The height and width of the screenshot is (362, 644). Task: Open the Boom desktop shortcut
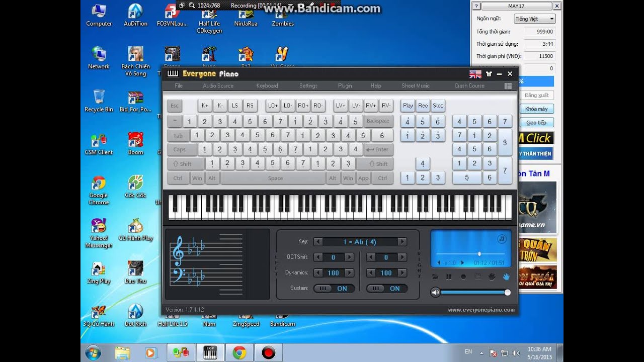(135, 143)
